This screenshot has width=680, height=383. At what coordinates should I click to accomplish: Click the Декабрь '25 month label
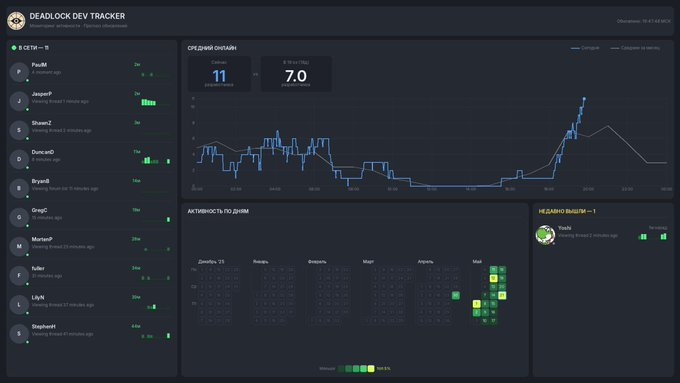coord(211,262)
